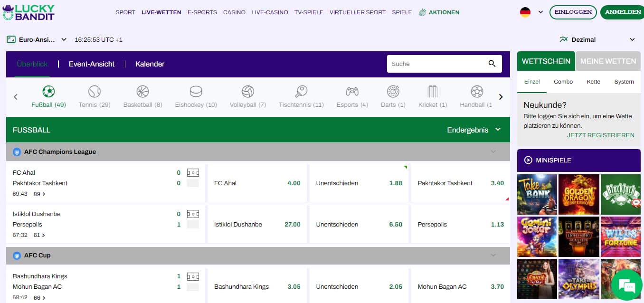
Task: Expand 66 more markets for Bashundhara Kings
Action: [x=39, y=297]
